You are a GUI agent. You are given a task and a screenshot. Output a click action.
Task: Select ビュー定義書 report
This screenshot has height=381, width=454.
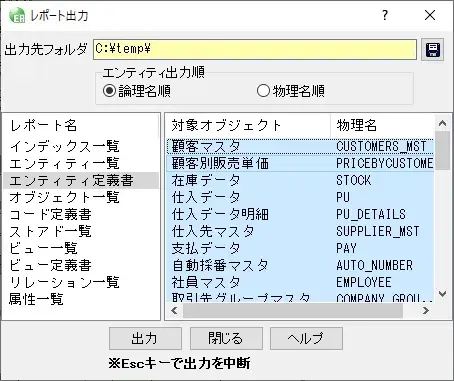pyautogui.click(x=81, y=265)
